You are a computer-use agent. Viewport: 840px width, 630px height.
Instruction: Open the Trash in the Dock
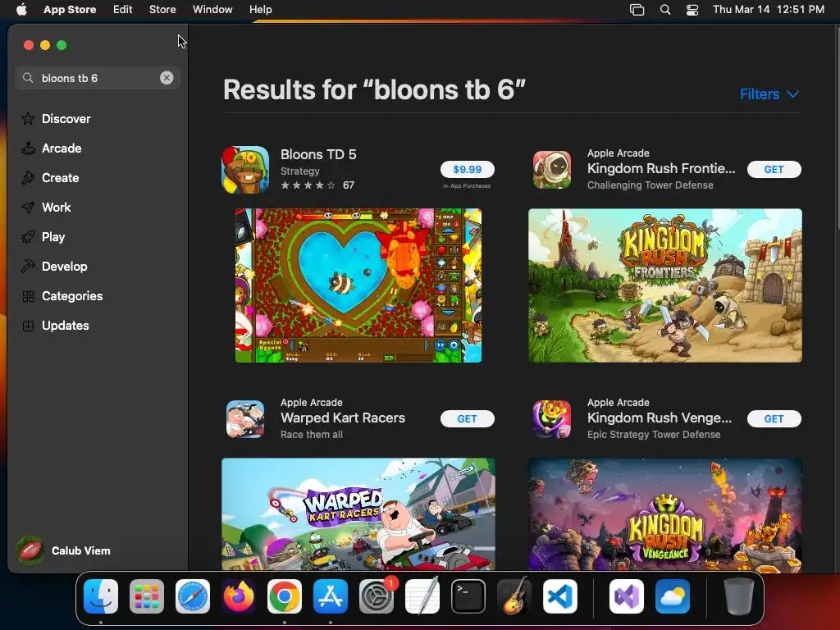[739, 596]
